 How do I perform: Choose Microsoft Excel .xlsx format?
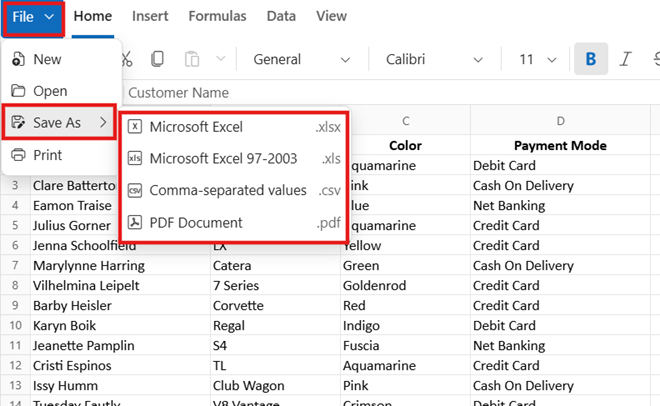pyautogui.click(x=233, y=127)
